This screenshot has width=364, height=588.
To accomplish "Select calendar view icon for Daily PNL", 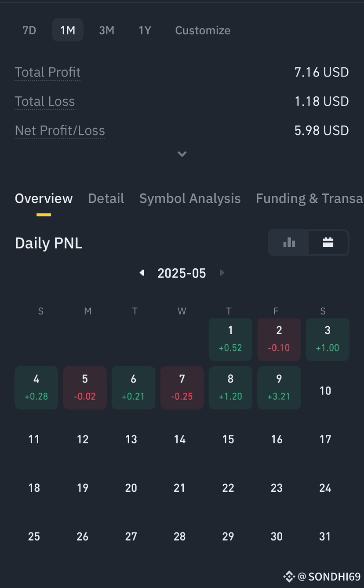I will (x=328, y=242).
